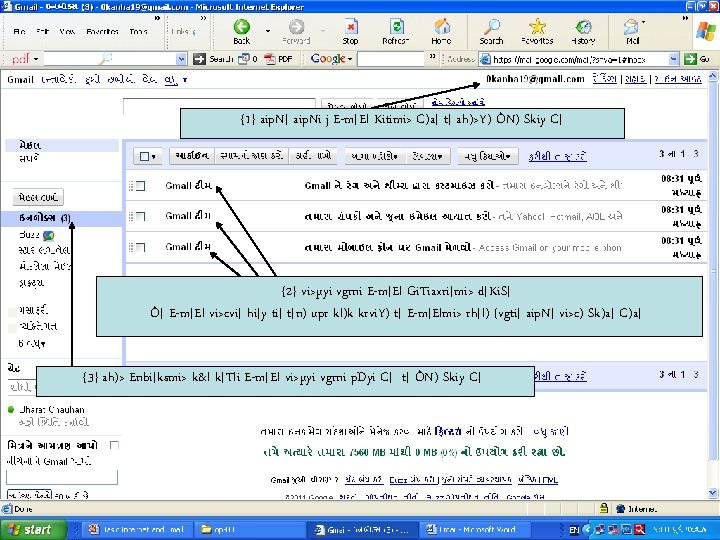Click the top Refresh link beside More actions
720x540 pixels.
[557, 157]
